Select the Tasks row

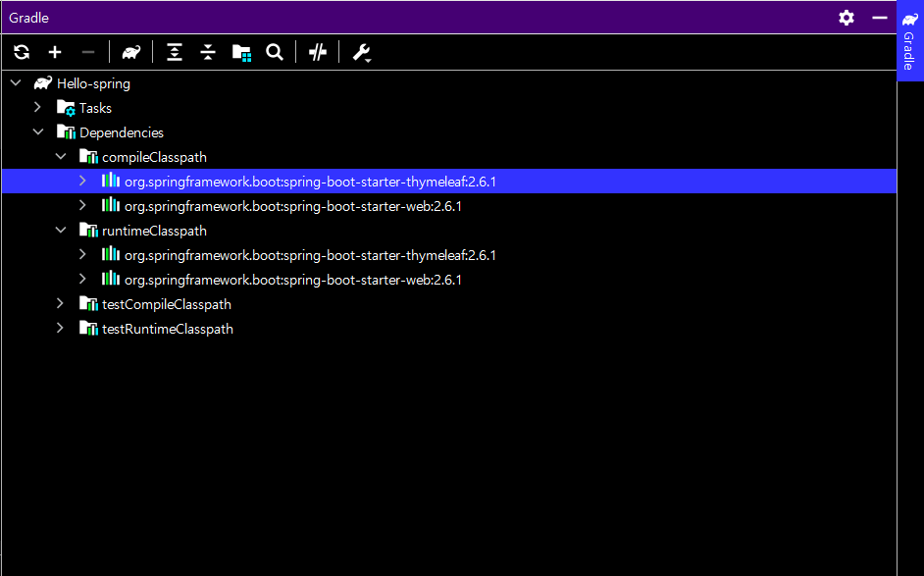(x=449, y=108)
